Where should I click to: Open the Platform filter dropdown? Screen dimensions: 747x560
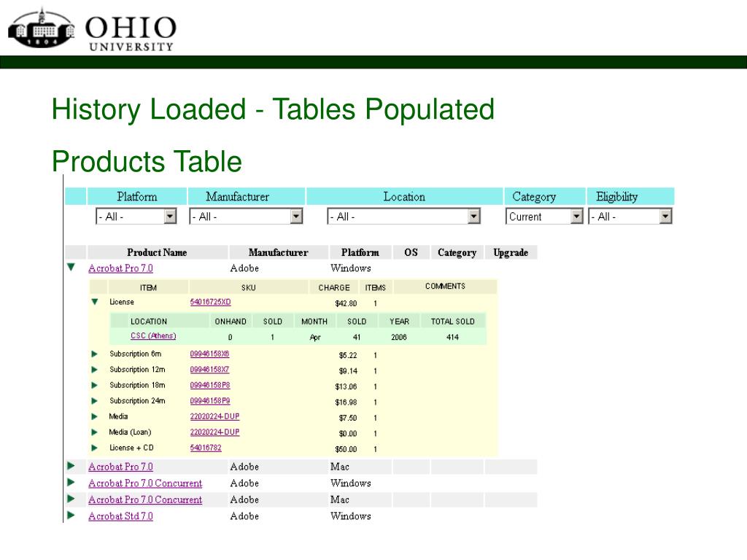136,217
